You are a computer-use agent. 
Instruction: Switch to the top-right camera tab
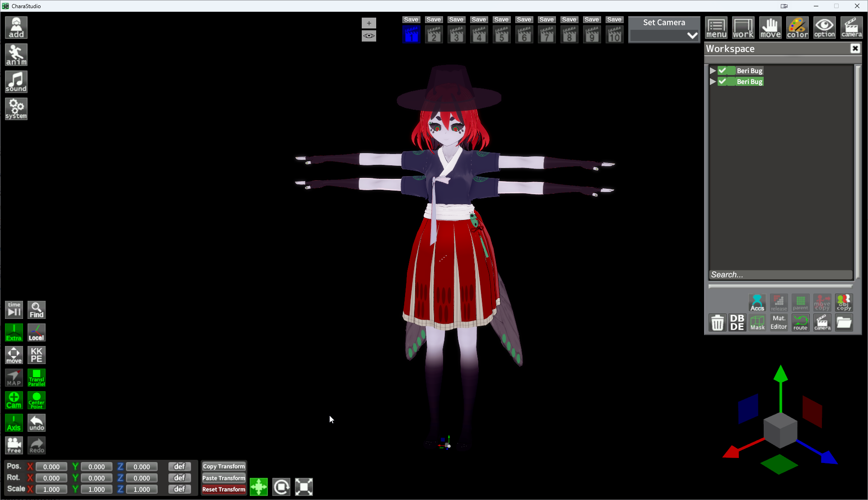coord(852,28)
